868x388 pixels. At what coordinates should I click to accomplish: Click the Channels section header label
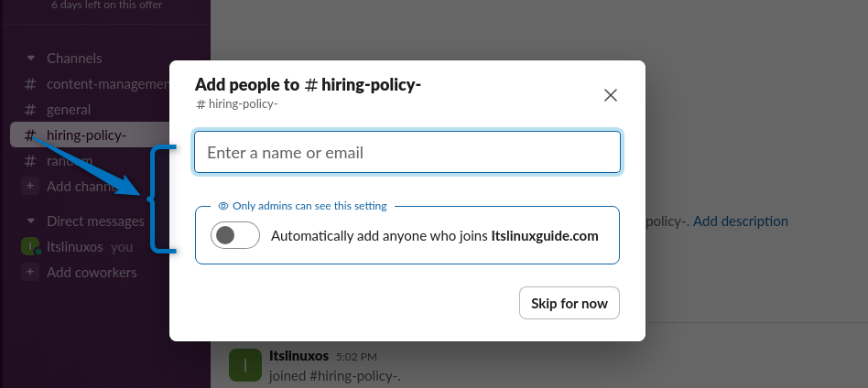click(74, 59)
